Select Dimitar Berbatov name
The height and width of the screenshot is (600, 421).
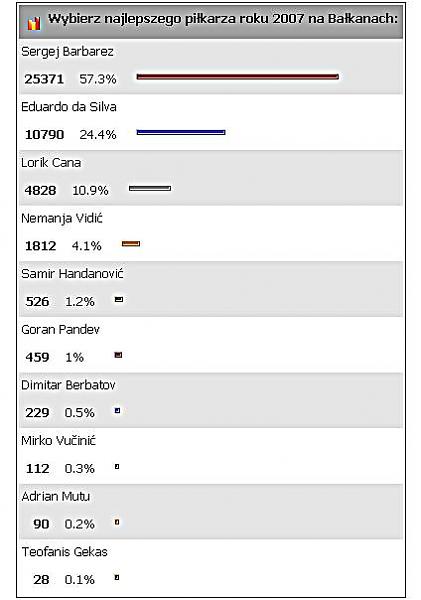68,385
